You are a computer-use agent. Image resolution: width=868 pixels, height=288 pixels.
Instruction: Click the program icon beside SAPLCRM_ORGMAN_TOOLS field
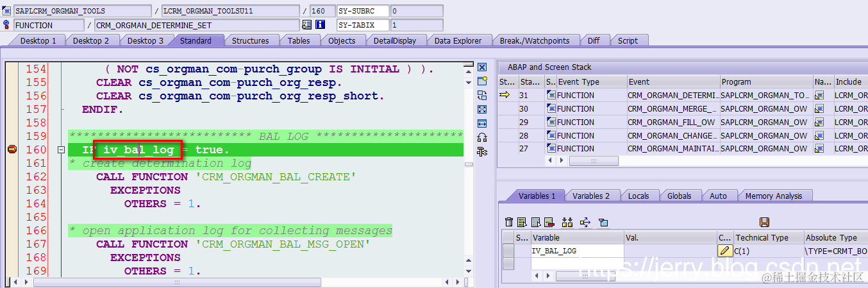click(x=6, y=11)
